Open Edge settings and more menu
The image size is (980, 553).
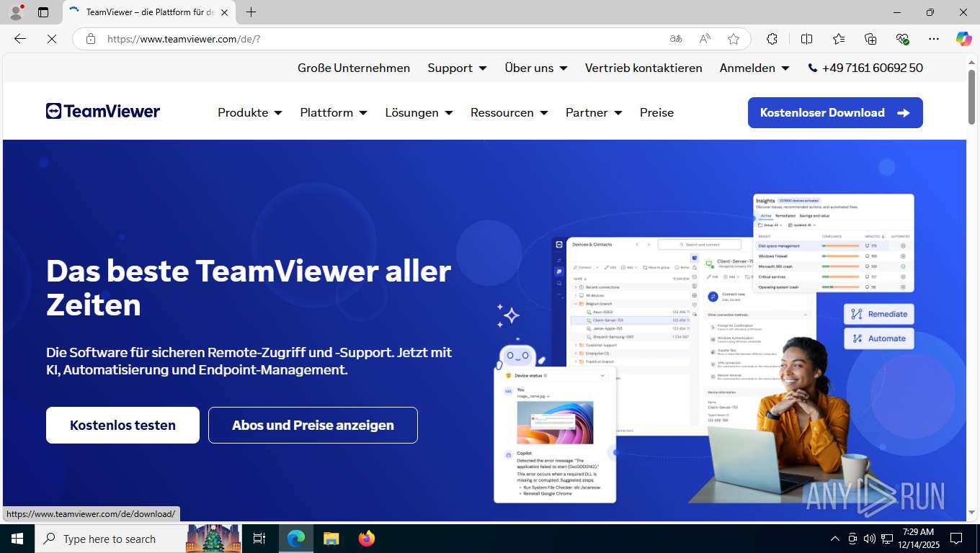[x=934, y=39]
